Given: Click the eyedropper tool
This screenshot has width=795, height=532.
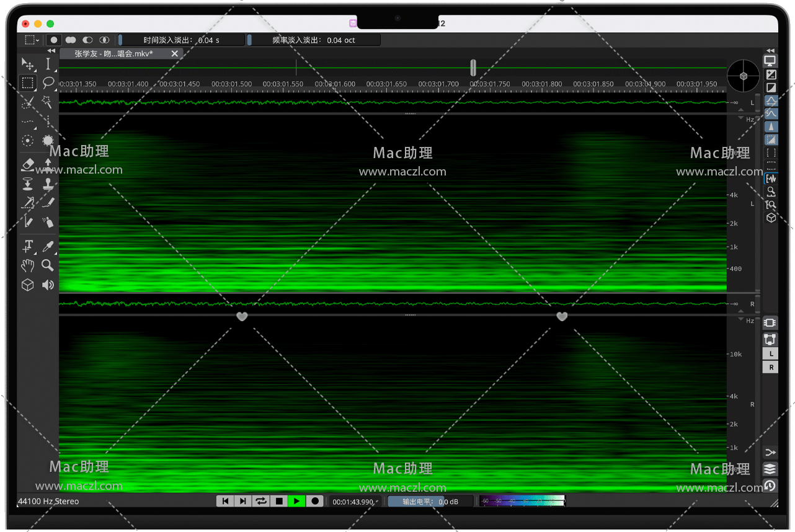Looking at the screenshot, I should [48, 247].
